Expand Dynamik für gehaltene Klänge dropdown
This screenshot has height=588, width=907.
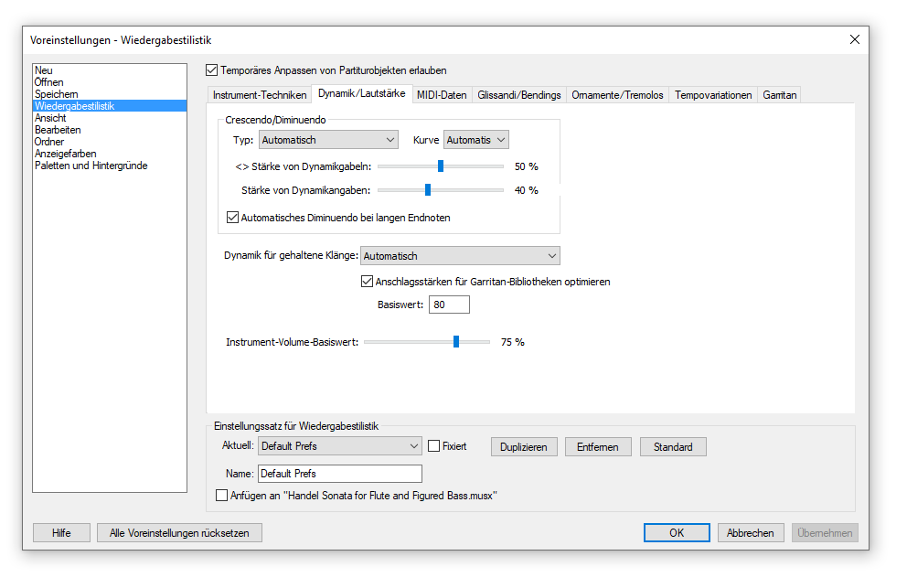pyautogui.click(x=460, y=256)
